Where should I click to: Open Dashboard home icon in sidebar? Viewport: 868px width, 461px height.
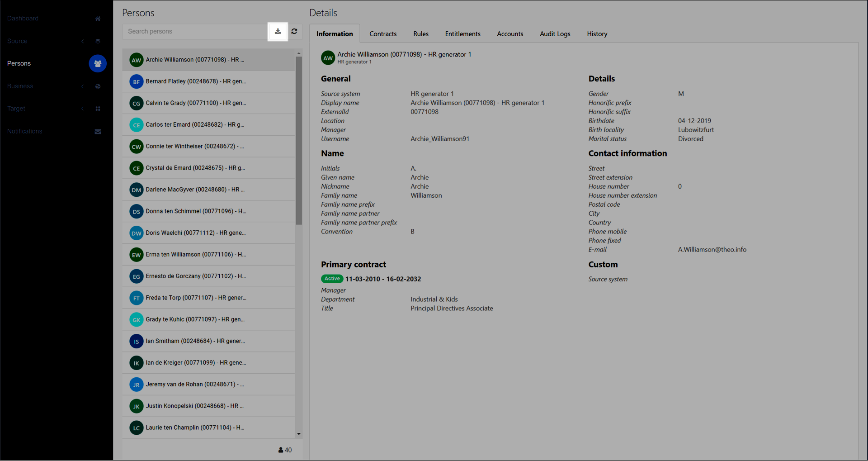(x=98, y=19)
